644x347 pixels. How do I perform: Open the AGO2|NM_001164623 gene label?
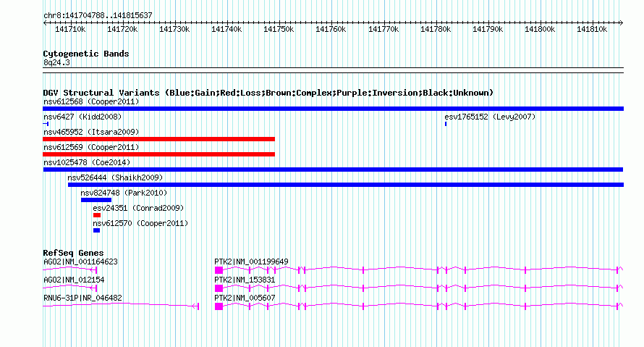(80, 262)
